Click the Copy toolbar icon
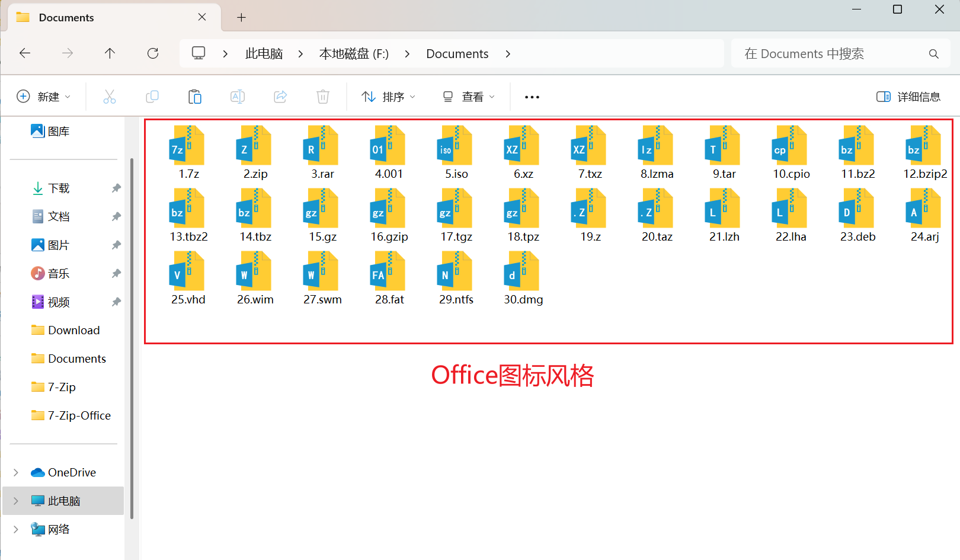The image size is (960, 560). [152, 97]
